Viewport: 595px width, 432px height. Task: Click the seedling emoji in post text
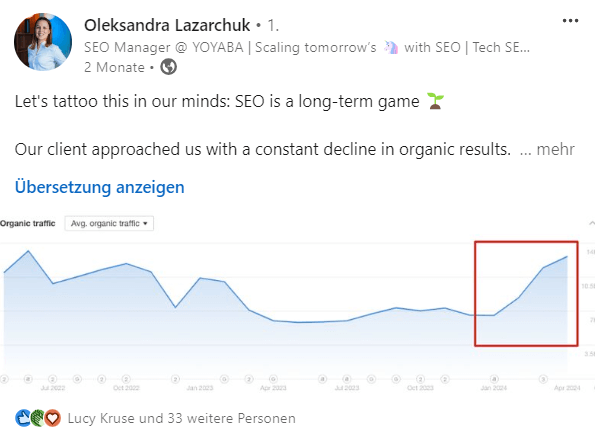point(435,101)
